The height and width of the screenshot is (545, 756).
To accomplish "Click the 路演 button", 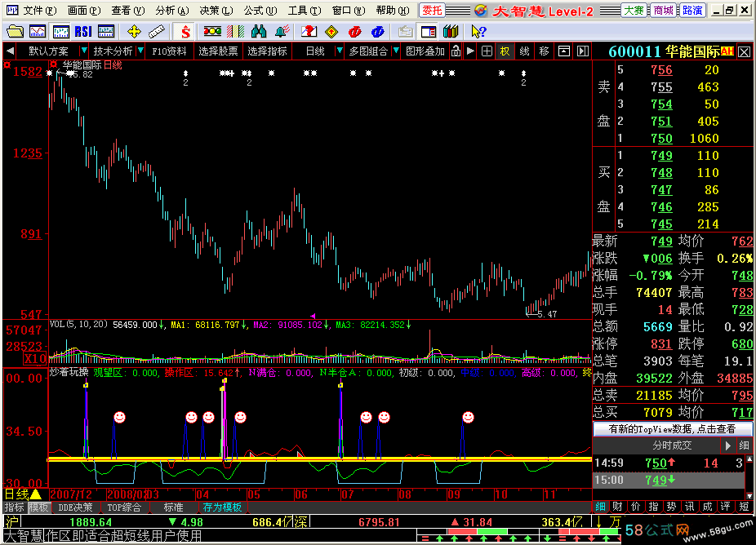I will 692,11.
